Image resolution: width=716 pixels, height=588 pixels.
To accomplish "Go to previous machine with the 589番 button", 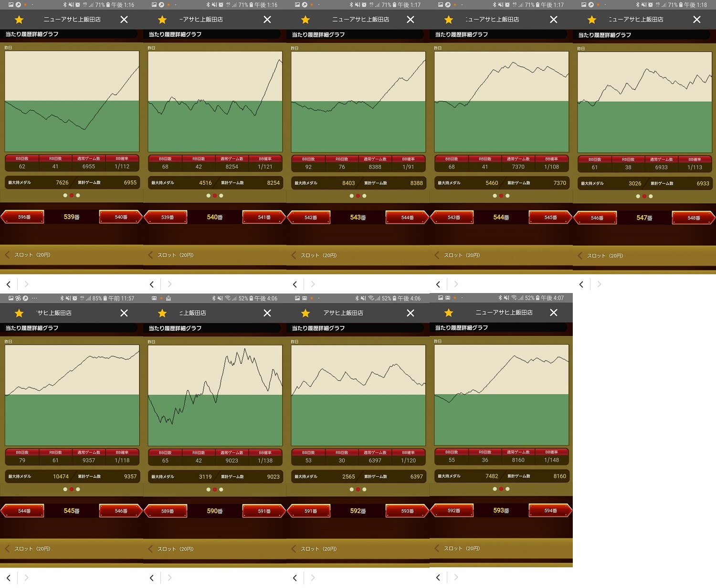I will pyautogui.click(x=166, y=511).
